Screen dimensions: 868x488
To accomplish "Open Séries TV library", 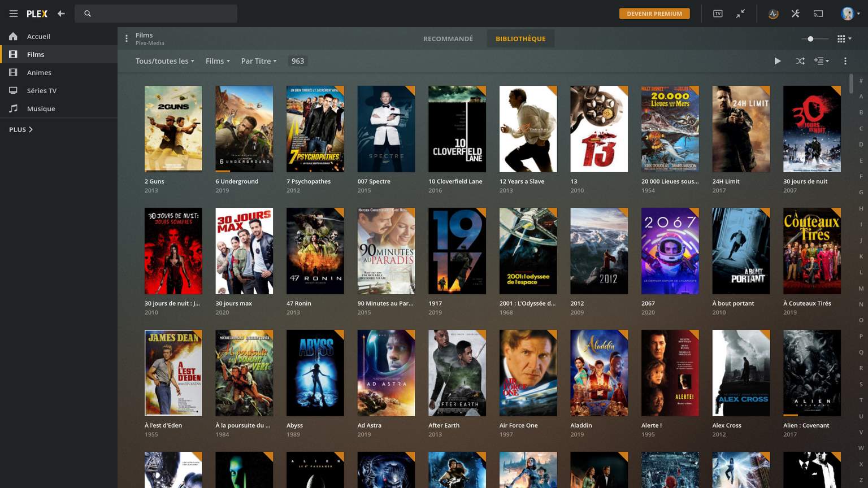I will point(59,90).
